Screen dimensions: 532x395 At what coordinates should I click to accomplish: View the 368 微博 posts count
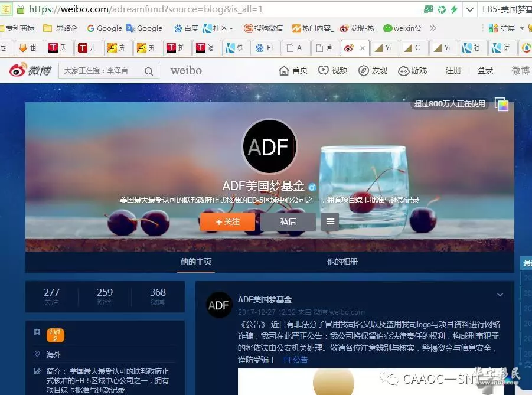point(158,296)
